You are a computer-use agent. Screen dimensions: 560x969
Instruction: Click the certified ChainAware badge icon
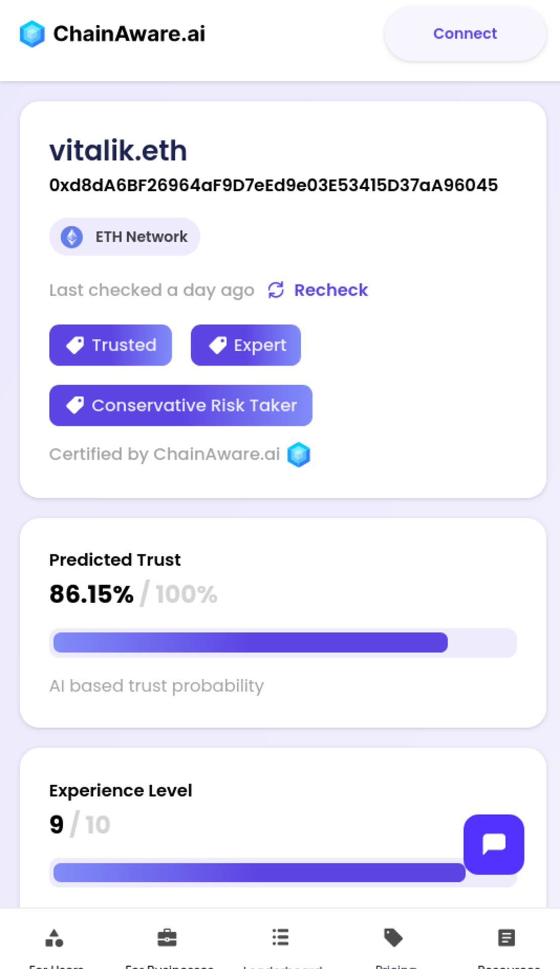pos(299,455)
